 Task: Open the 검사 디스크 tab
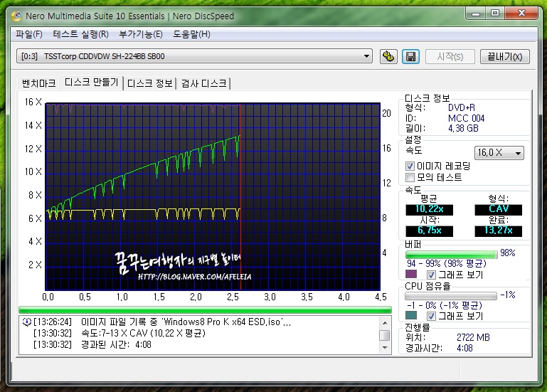click(x=203, y=83)
